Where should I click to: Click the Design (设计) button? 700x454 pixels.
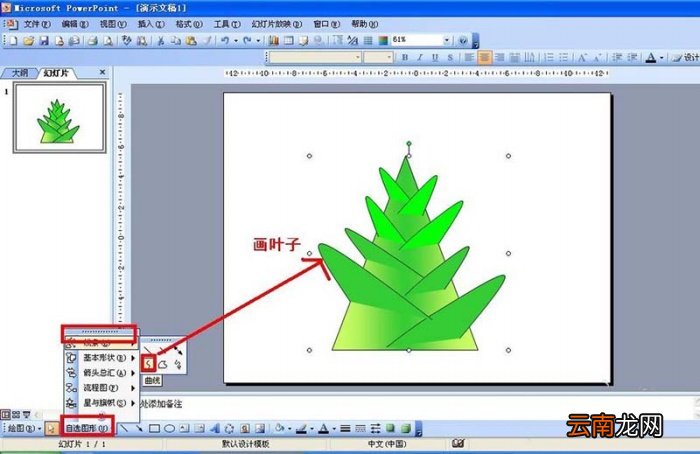click(687, 57)
